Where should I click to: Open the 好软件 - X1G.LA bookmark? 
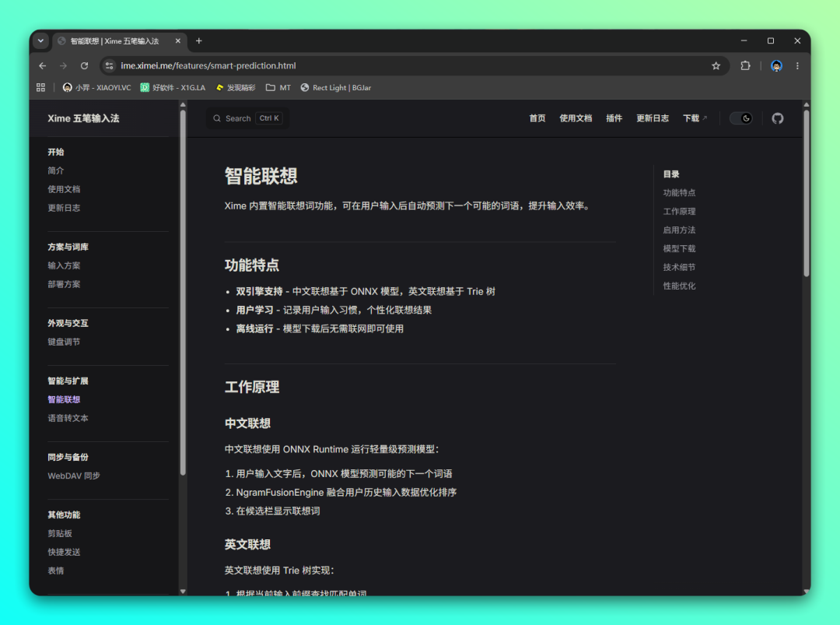[173, 87]
